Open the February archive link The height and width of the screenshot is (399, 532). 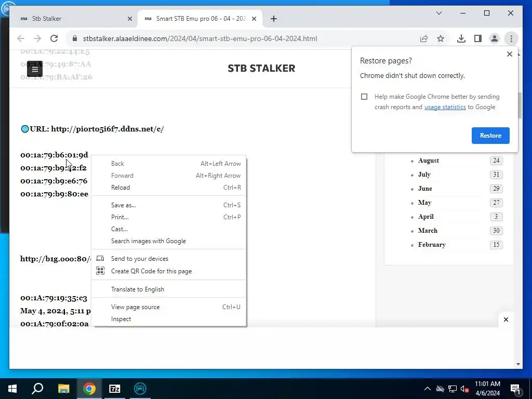pos(432,245)
